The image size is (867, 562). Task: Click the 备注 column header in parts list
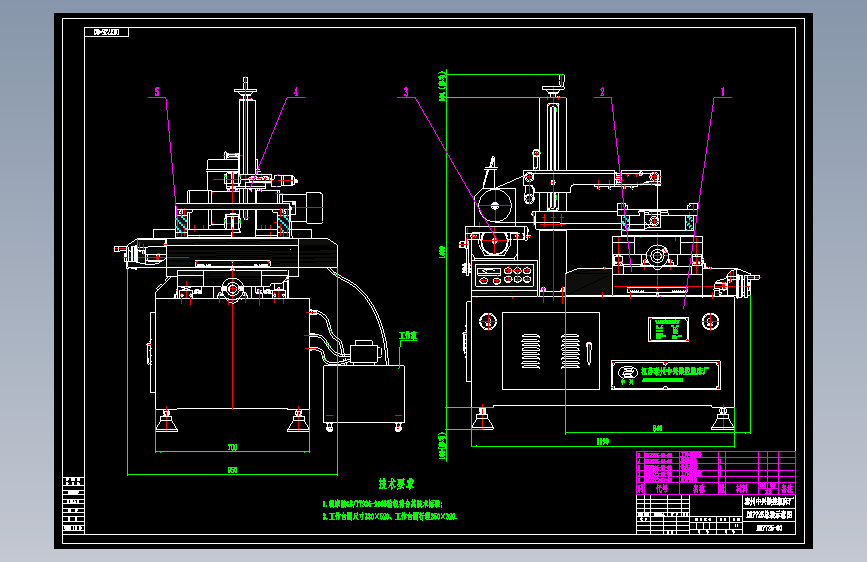click(x=787, y=488)
